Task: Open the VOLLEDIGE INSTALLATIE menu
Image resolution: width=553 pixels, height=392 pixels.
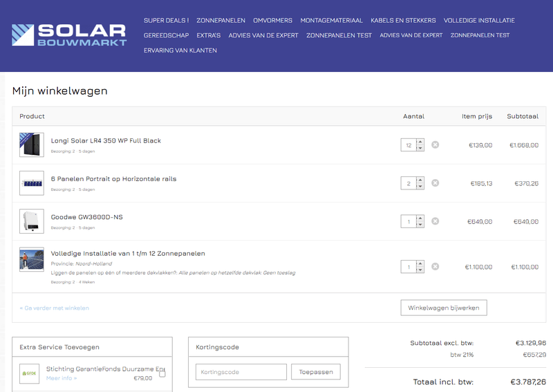Action: point(479,21)
